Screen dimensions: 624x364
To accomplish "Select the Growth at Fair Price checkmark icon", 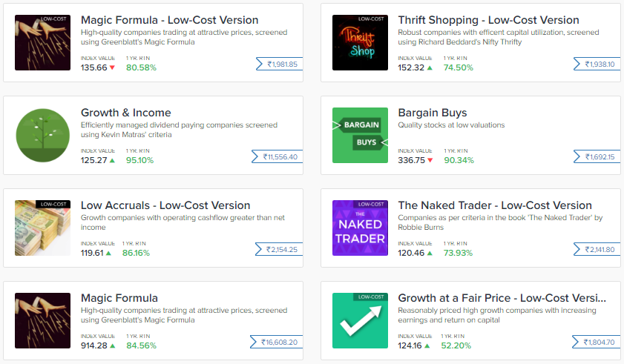I will [x=360, y=320].
